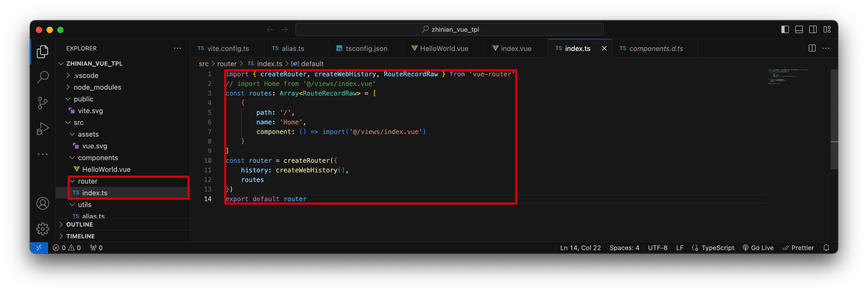868x293 pixels.
Task: Switch to index.vue tab
Action: 516,49
